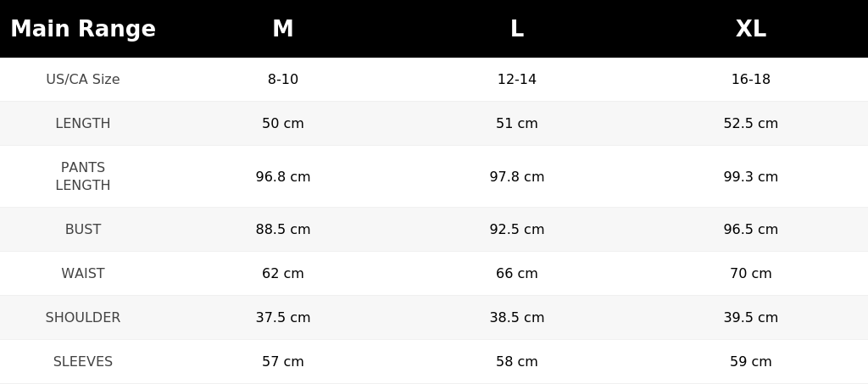Click the LENGTH row label

(x=83, y=124)
